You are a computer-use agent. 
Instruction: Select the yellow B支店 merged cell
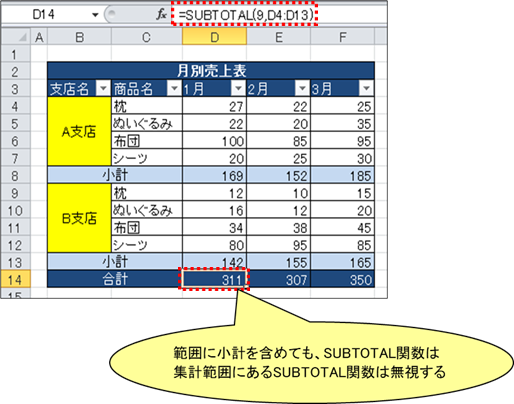[79, 218]
